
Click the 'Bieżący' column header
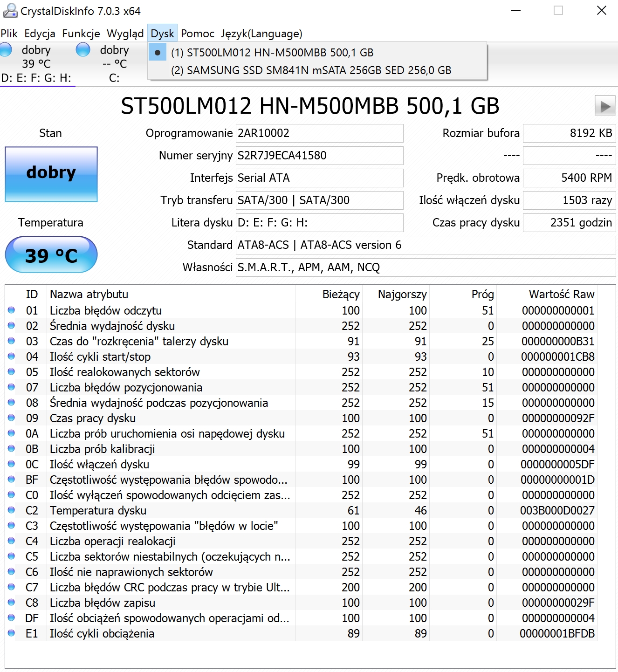point(329,295)
